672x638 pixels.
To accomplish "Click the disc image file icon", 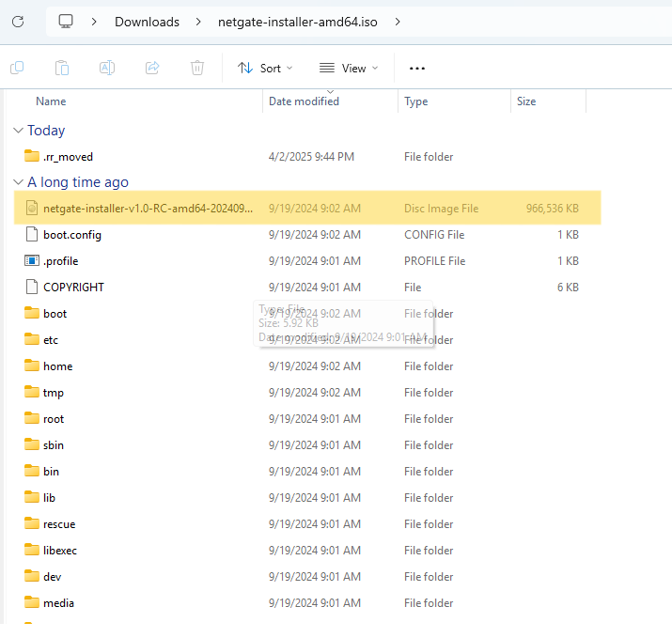I will [32, 209].
